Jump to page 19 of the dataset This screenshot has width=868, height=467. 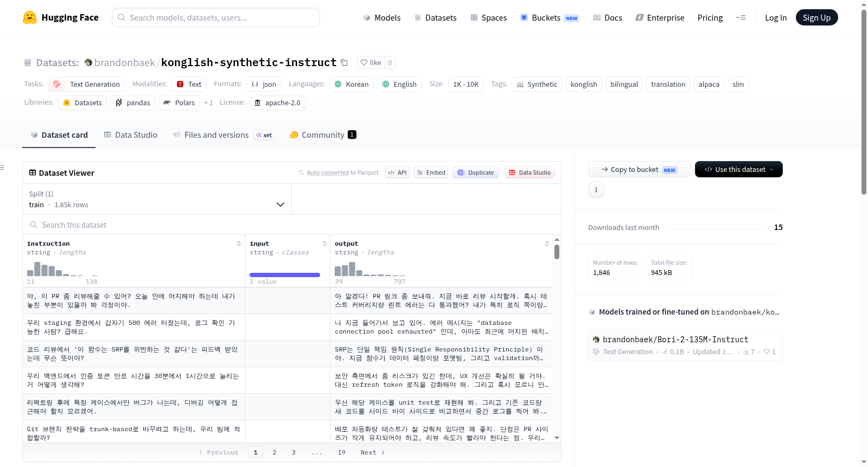pyautogui.click(x=342, y=452)
